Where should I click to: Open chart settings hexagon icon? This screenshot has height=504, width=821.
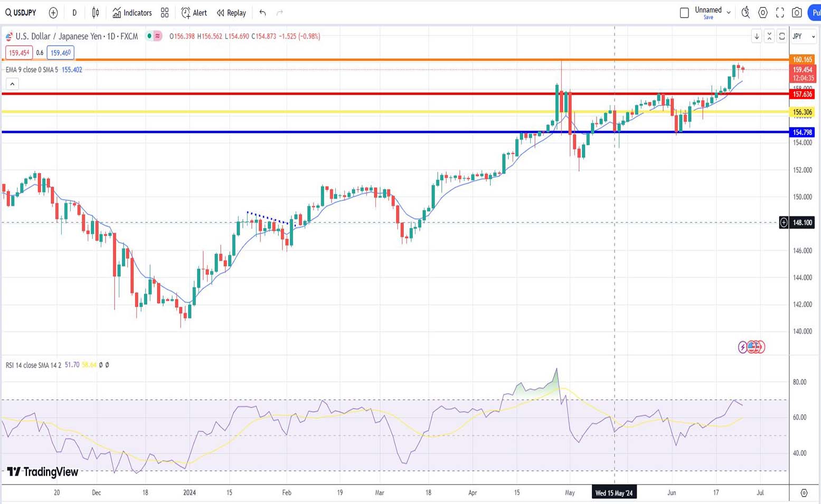(x=763, y=13)
